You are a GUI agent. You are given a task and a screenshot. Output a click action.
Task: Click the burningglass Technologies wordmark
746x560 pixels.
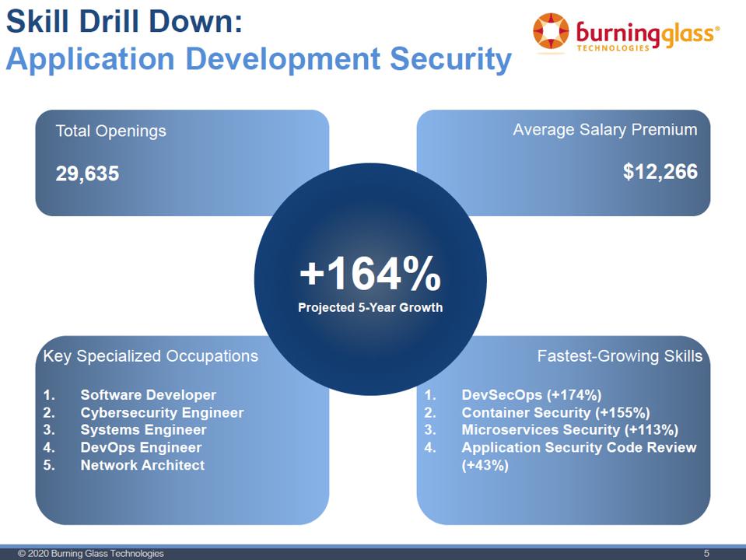click(647, 36)
